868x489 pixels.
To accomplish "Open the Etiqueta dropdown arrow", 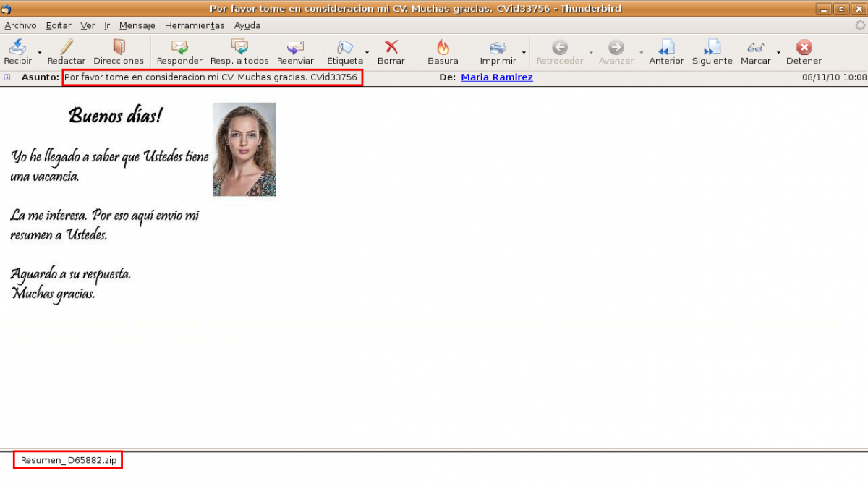I will [367, 53].
